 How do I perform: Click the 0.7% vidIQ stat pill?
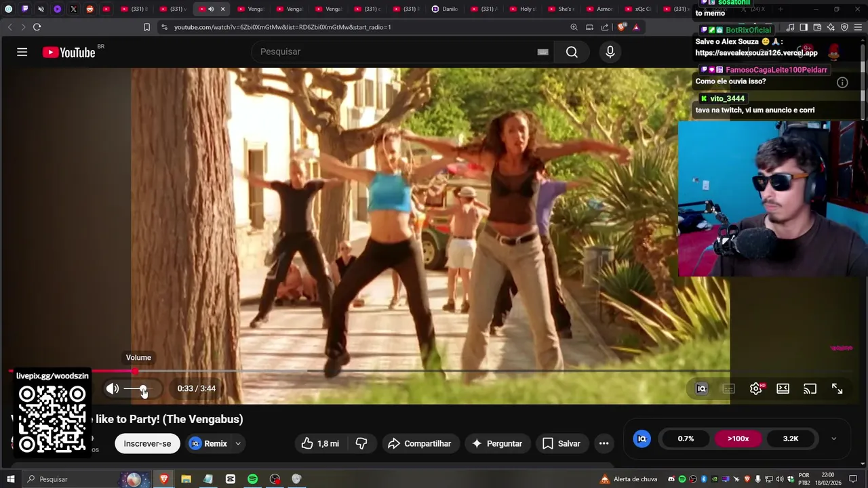(x=686, y=439)
